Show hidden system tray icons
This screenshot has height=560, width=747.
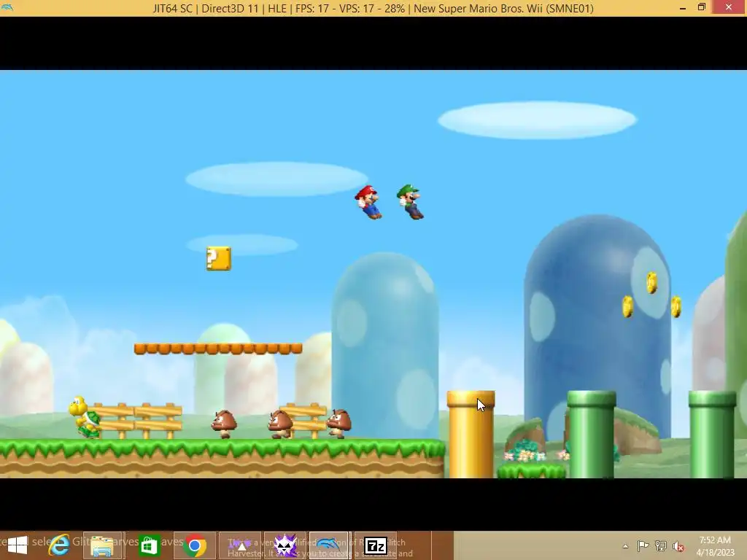click(x=625, y=546)
